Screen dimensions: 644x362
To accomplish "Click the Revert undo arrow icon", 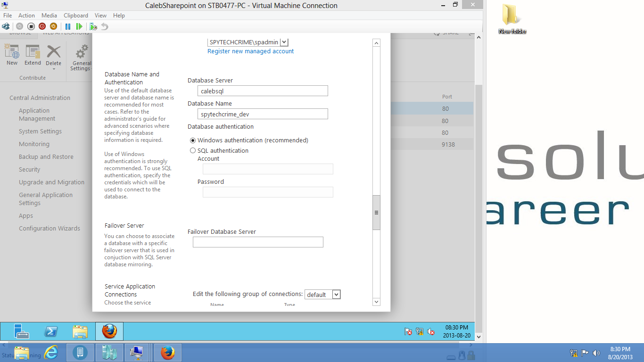I will point(105,26).
